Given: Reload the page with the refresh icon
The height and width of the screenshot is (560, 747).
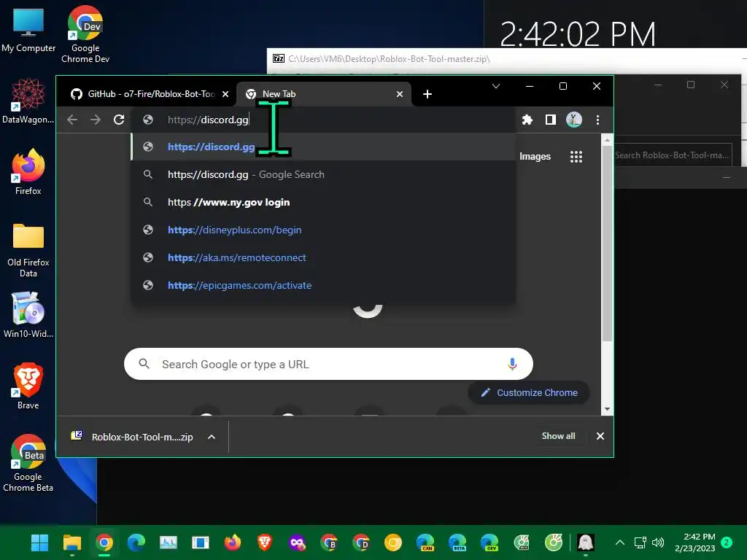Looking at the screenshot, I should [x=119, y=120].
